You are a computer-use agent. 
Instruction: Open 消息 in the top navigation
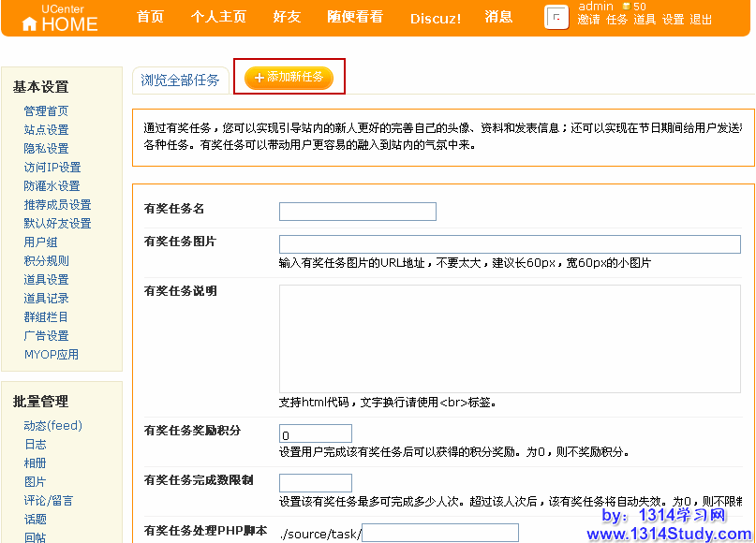click(x=498, y=18)
